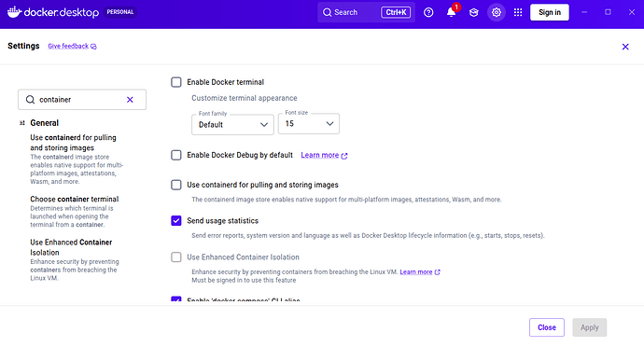Check Use containerd for pulling and storing images

click(176, 185)
